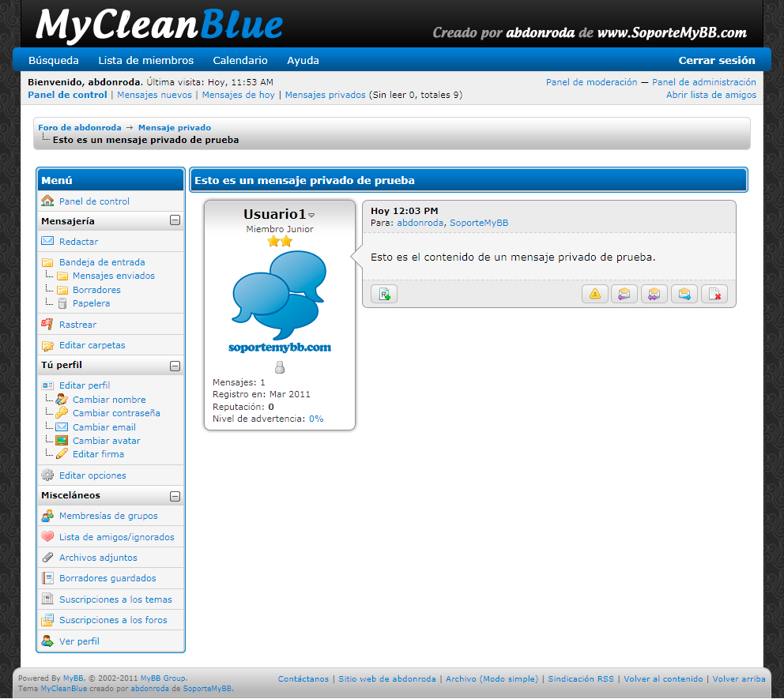The height and width of the screenshot is (699, 784).
Task: Click the add reputation icon
Action: pyautogui.click(x=384, y=294)
